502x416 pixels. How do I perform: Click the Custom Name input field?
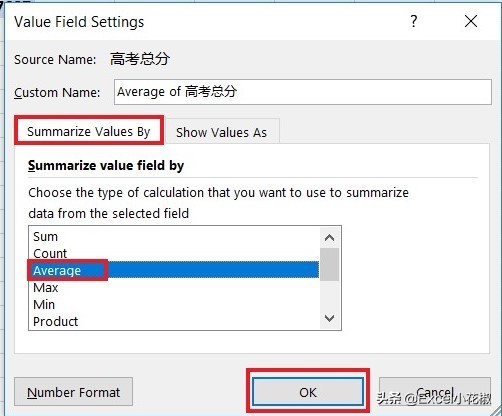pos(303,92)
